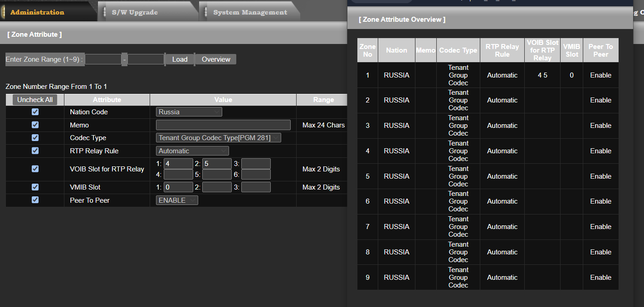Open the Administration tab
The image size is (644, 307).
click(37, 12)
